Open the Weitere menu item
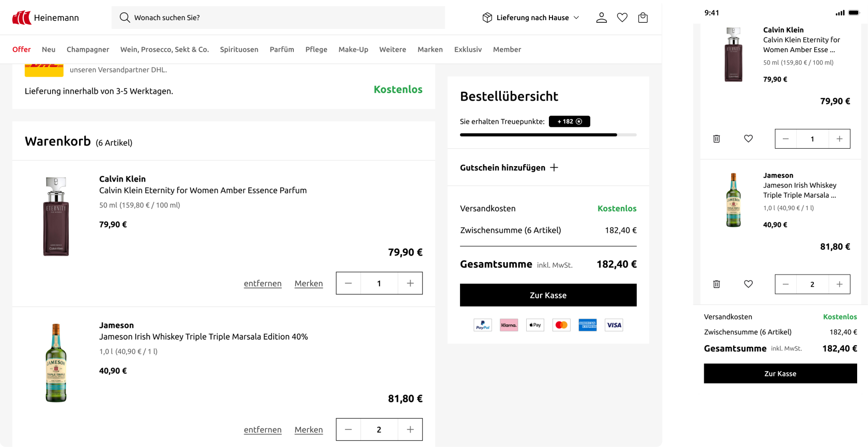868x447 pixels. tap(393, 50)
